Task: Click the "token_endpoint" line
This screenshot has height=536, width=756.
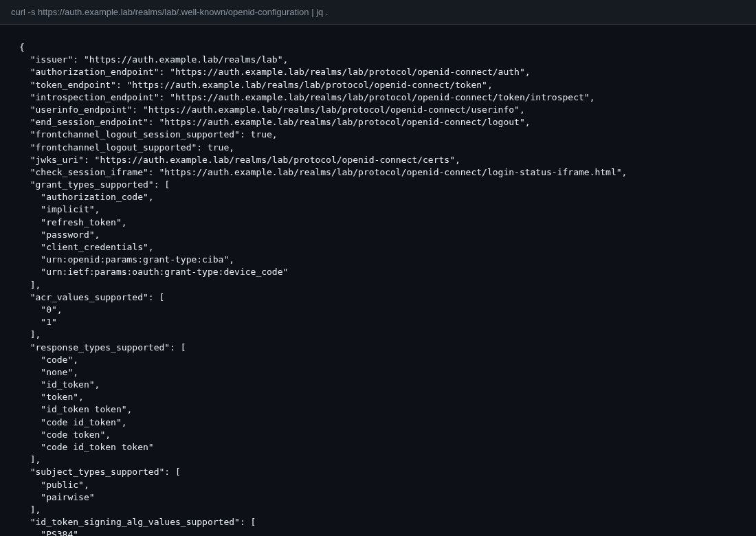Action: pos(261,85)
